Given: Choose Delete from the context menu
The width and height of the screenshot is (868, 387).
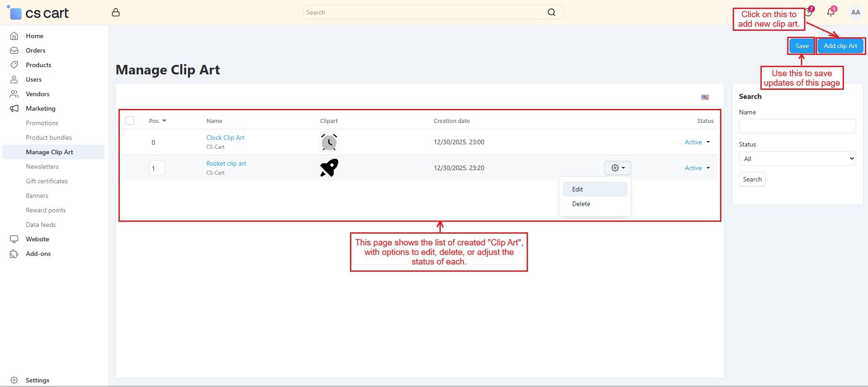Looking at the screenshot, I should (x=581, y=204).
